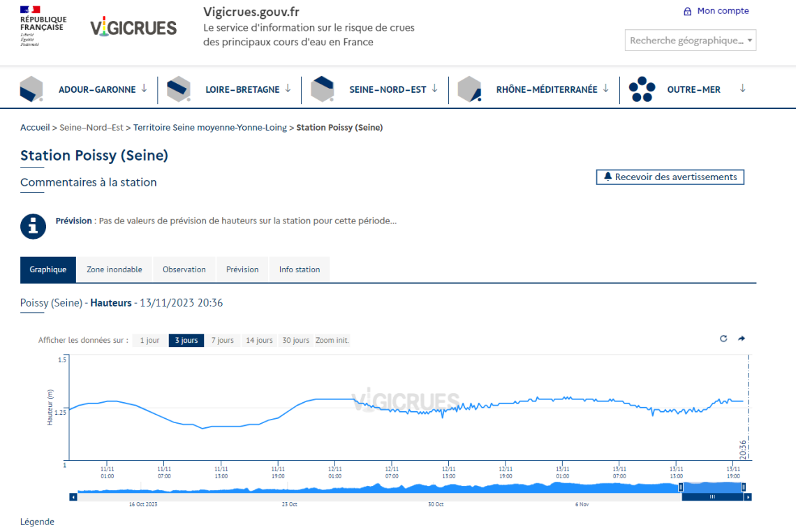Go to Seine-Nord-Est breadcrumb
This screenshot has width=796, height=532.
[91, 128]
